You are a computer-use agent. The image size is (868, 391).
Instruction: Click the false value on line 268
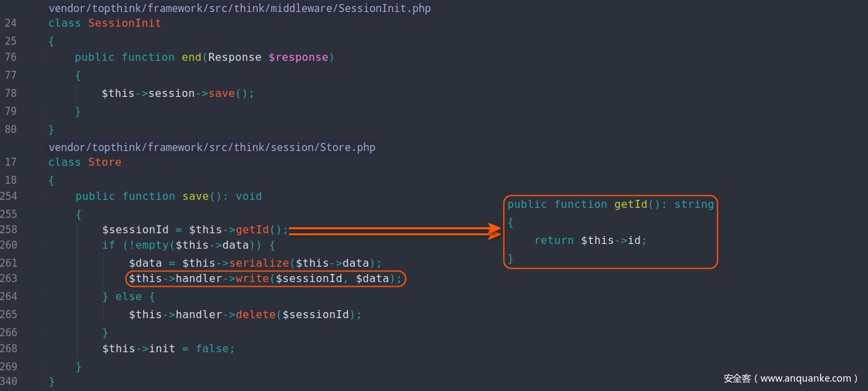[x=212, y=348]
